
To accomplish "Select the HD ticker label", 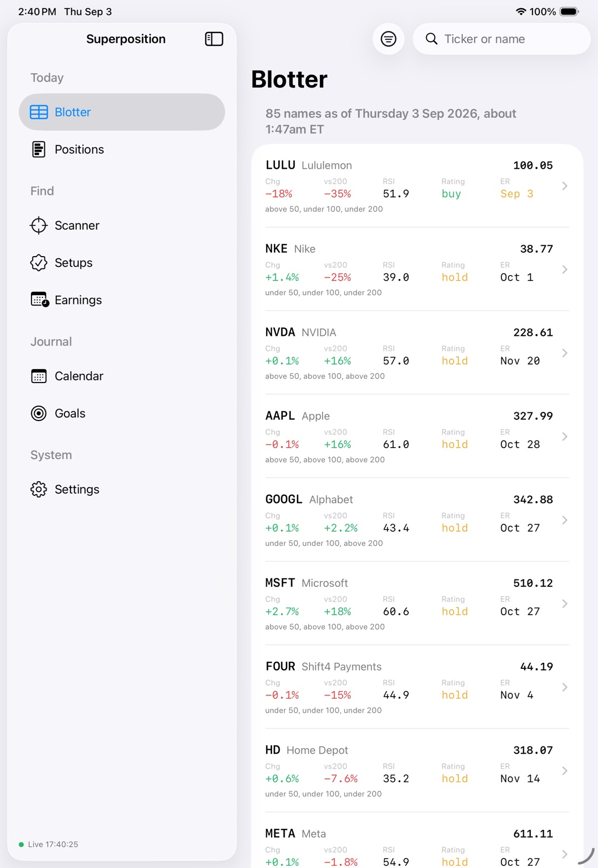I will (x=273, y=750).
